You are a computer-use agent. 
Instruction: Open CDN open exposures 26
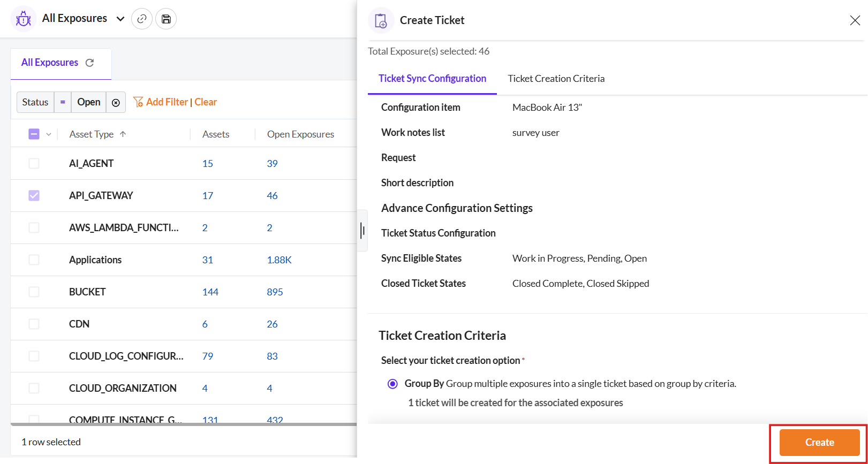pyautogui.click(x=272, y=324)
